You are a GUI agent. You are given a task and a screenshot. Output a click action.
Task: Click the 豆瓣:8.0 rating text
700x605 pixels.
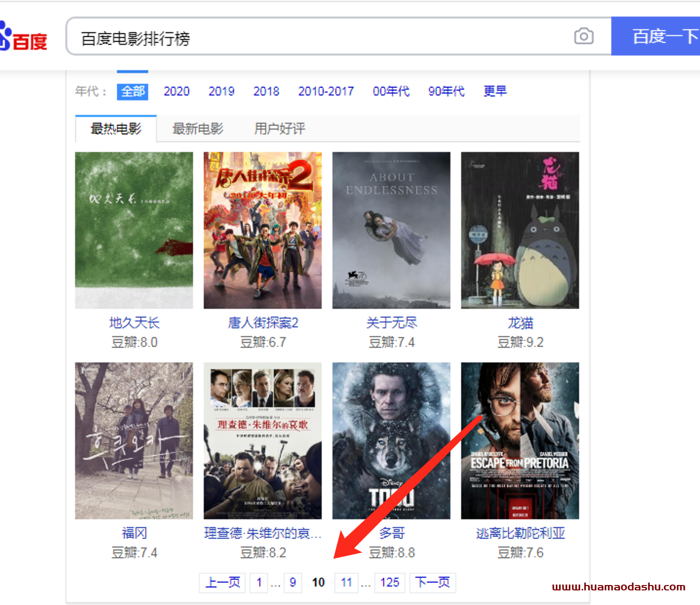pos(134,342)
